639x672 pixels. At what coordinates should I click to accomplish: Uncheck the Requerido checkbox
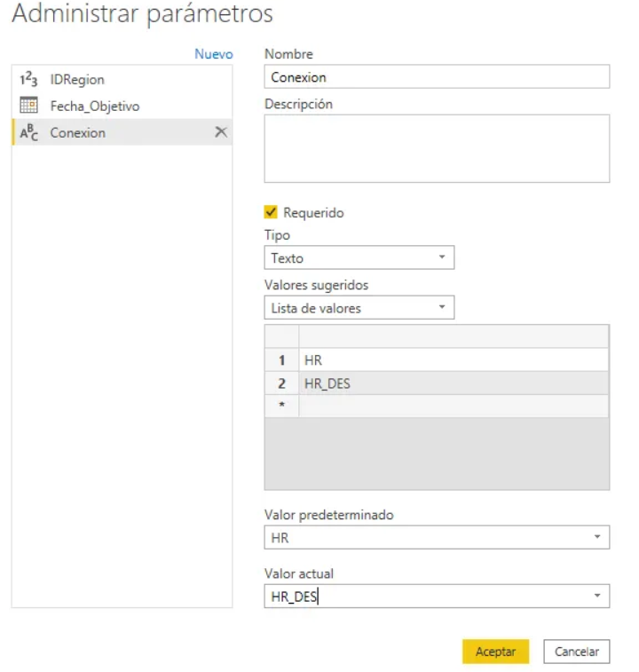(x=272, y=213)
